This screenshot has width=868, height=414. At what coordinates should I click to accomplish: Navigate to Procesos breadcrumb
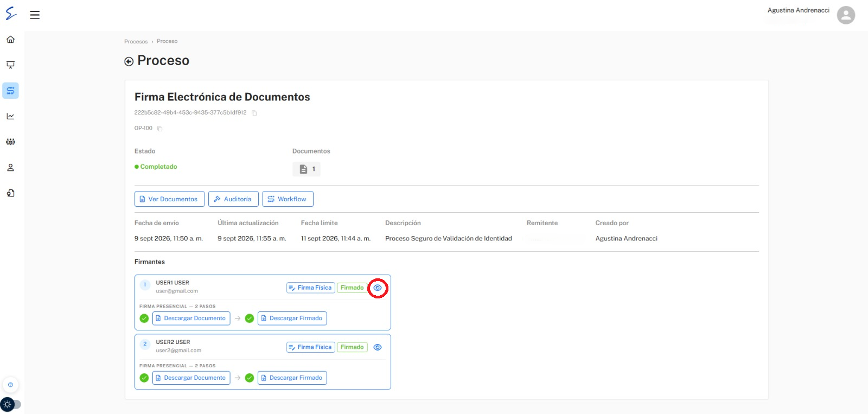pyautogui.click(x=136, y=42)
